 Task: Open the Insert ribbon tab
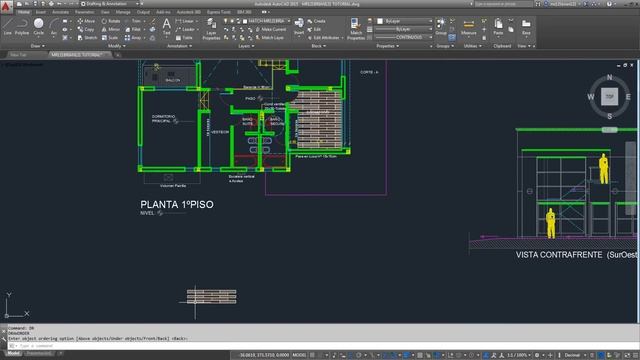[x=41, y=12]
